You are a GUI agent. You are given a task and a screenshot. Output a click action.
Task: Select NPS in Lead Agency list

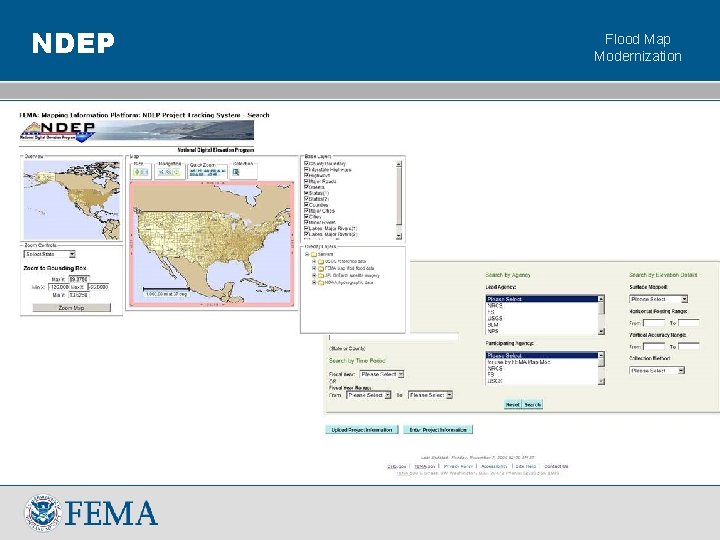coord(542,331)
